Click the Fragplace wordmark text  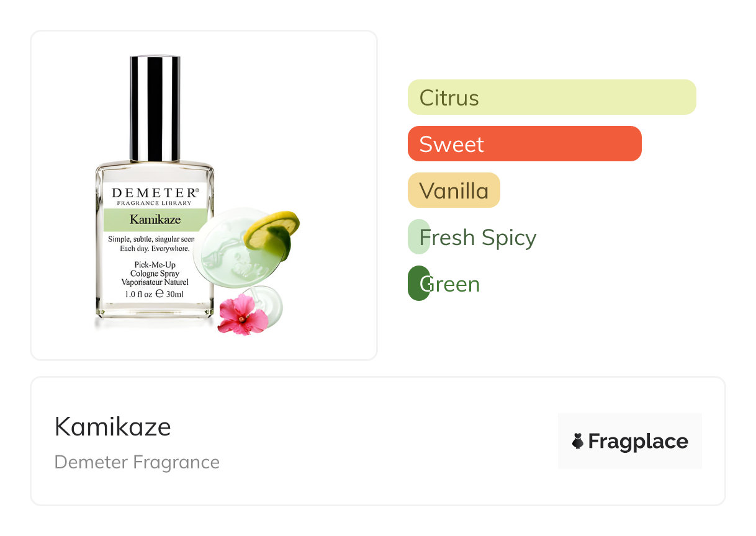[x=638, y=441]
